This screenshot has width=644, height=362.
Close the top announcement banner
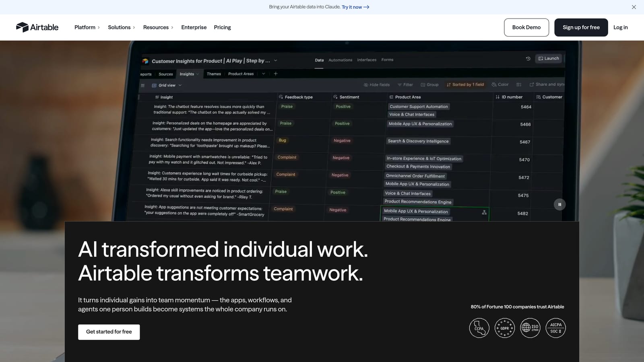(634, 7)
